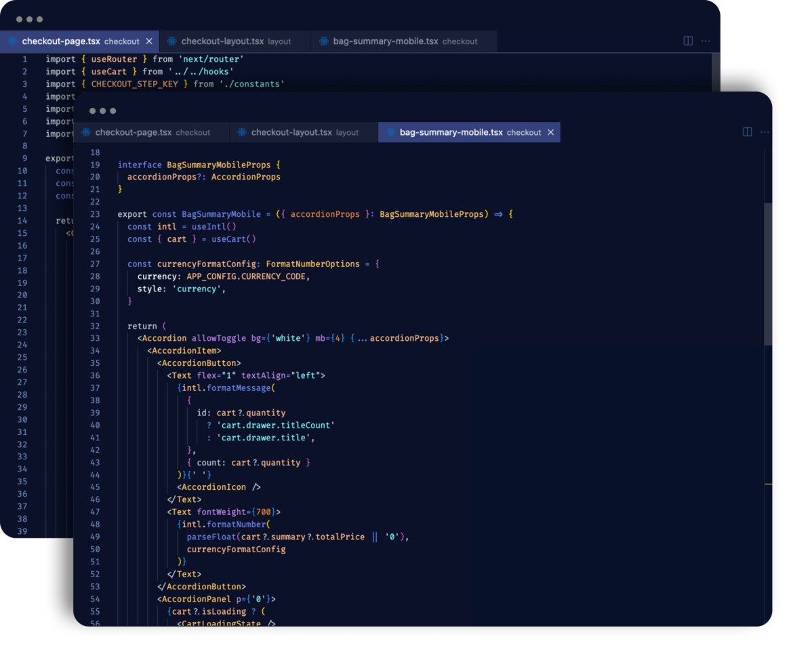The width and height of the screenshot is (812, 645).
Task: Open the more actions ellipsis in back window
Action: 706,41
